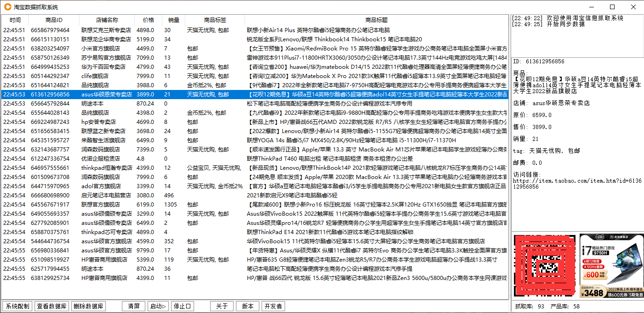The width and height of the screenshot is (644, 313).
Task: Select the row with sales count 1305
Action: (254, 204)
